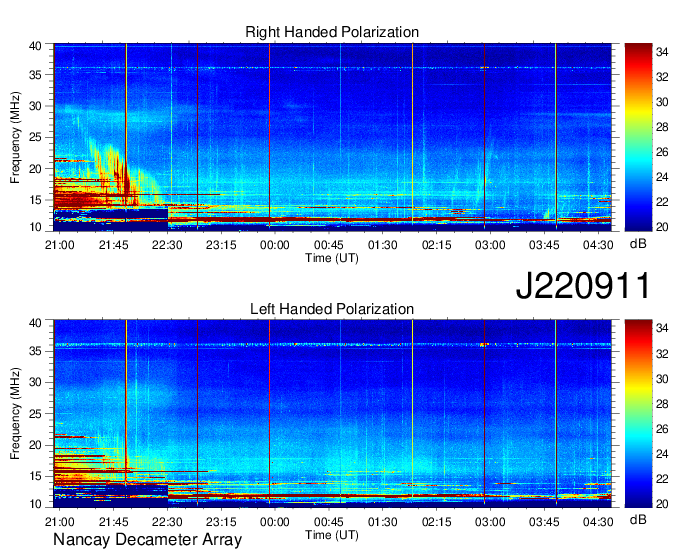Click the 00:00 time tick of the Right Handed plot
The width and height of the screenshot is (680, 552).
coord(275,245)
